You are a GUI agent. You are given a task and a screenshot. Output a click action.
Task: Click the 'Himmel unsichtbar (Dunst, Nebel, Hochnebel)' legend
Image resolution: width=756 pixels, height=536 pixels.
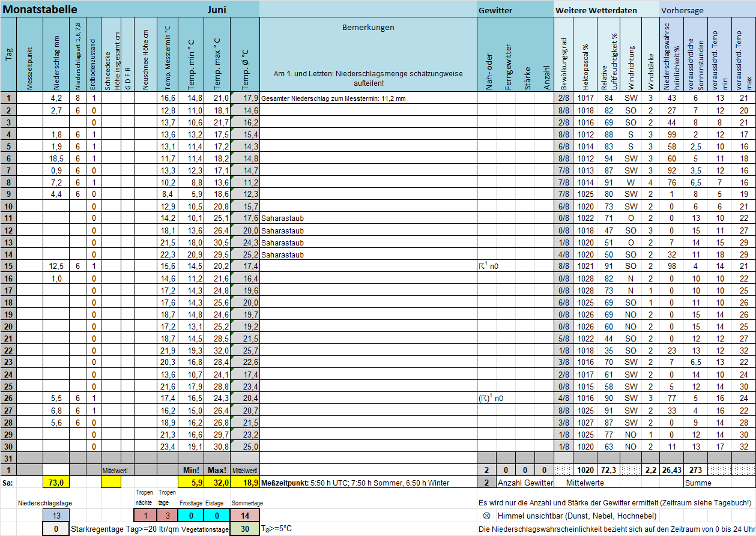pyautogui.click(x=576, y=516)
